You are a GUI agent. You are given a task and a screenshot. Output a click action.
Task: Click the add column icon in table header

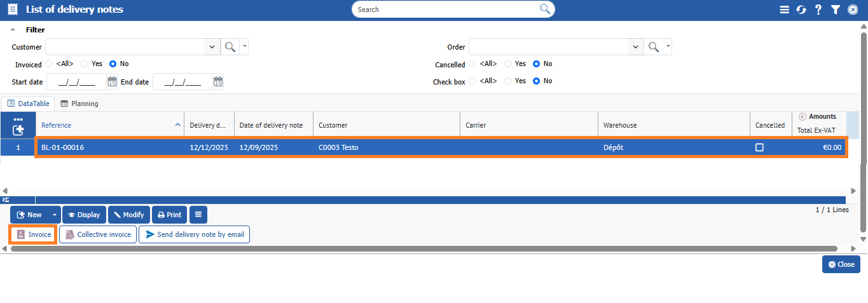click(18, 130)
